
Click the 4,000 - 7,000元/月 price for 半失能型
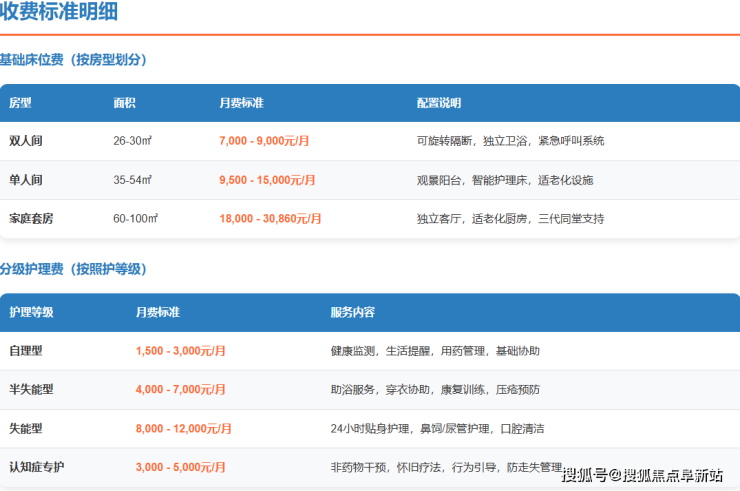coord(180,389)
